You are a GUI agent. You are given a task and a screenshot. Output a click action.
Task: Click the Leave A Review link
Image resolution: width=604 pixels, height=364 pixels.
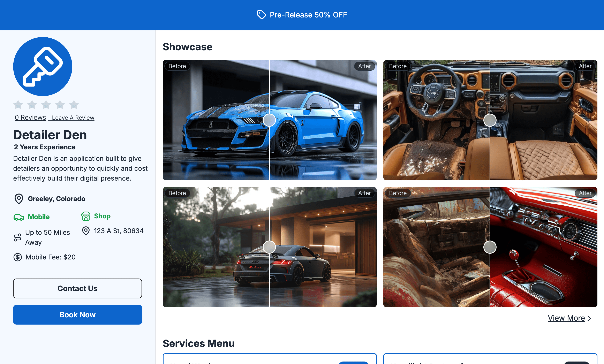click(x=73, y=118)
